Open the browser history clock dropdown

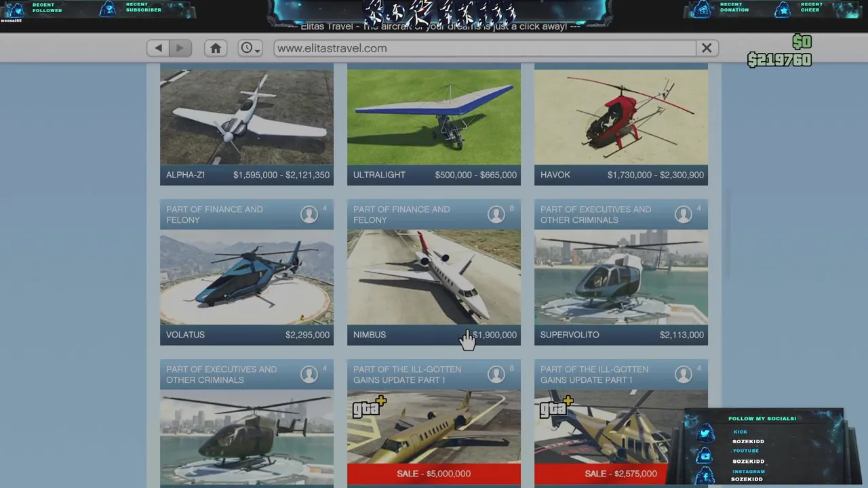click(x=250, y=48)
